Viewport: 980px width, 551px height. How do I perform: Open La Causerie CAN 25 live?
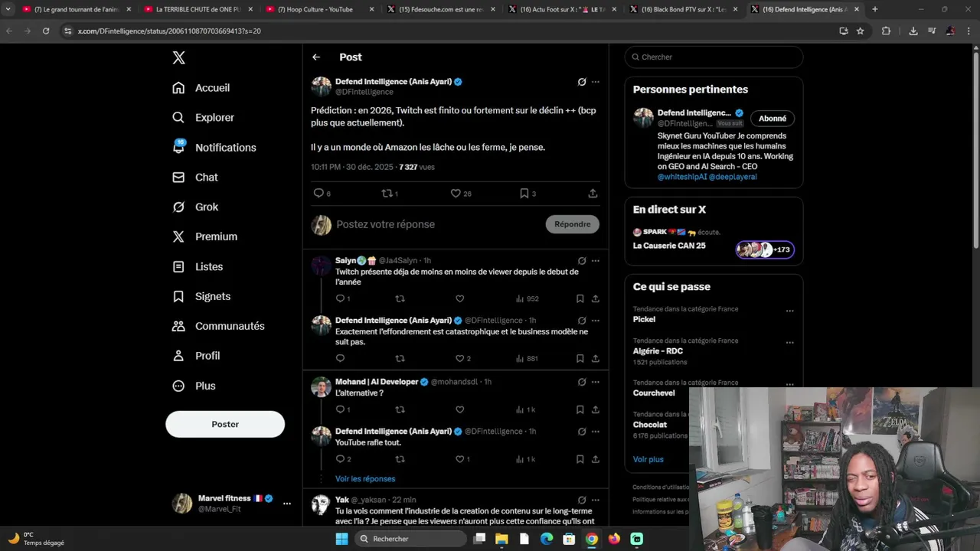click(x=669, y=246)
